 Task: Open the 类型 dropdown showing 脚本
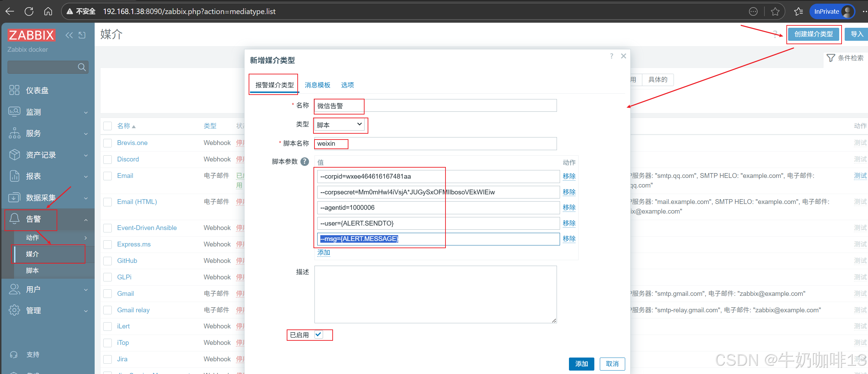click(340, 125)
